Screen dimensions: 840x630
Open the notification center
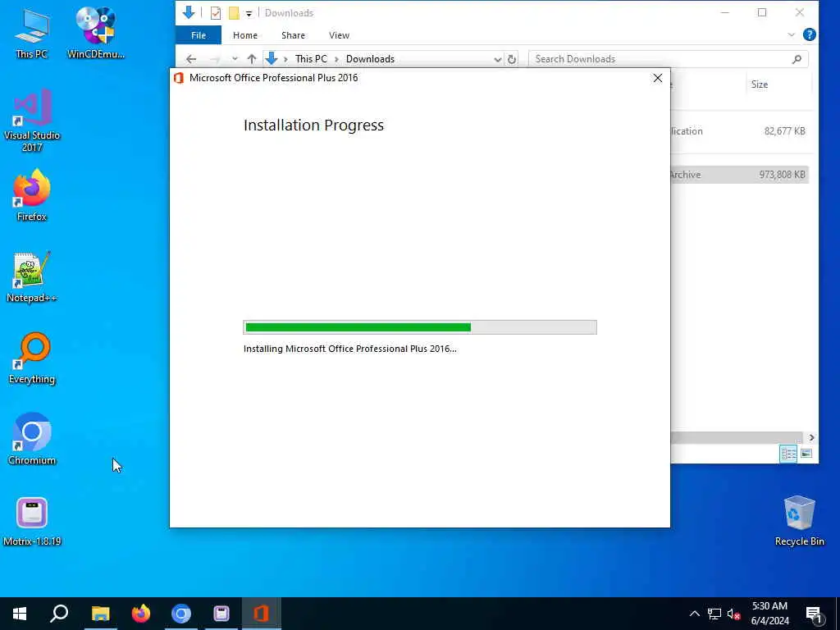815,614
